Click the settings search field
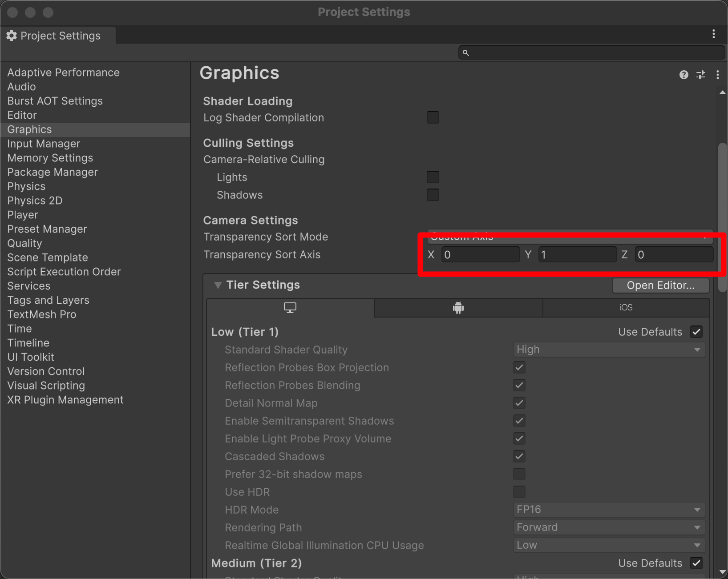 (x=592, y=53)
